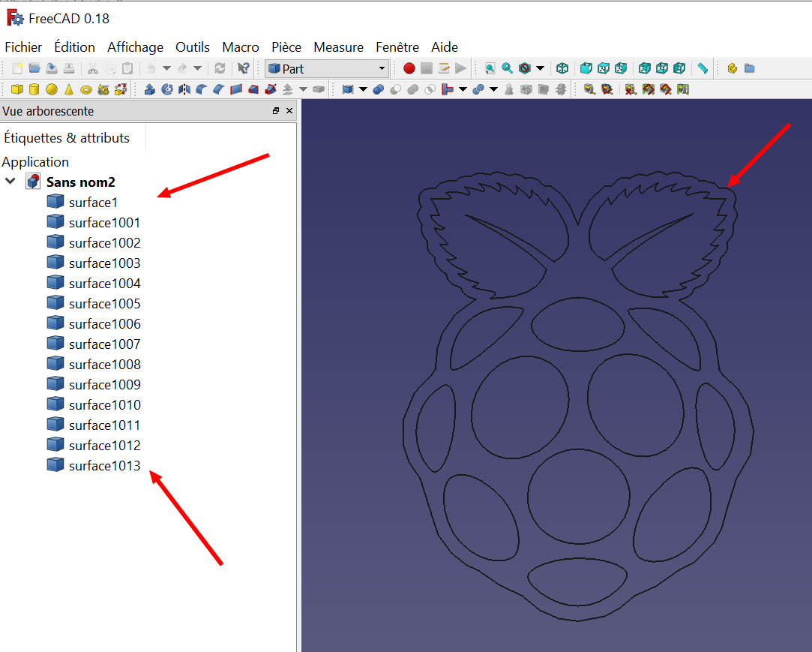
Task: Select surface1001 in the tree
Action: [105, 222]
